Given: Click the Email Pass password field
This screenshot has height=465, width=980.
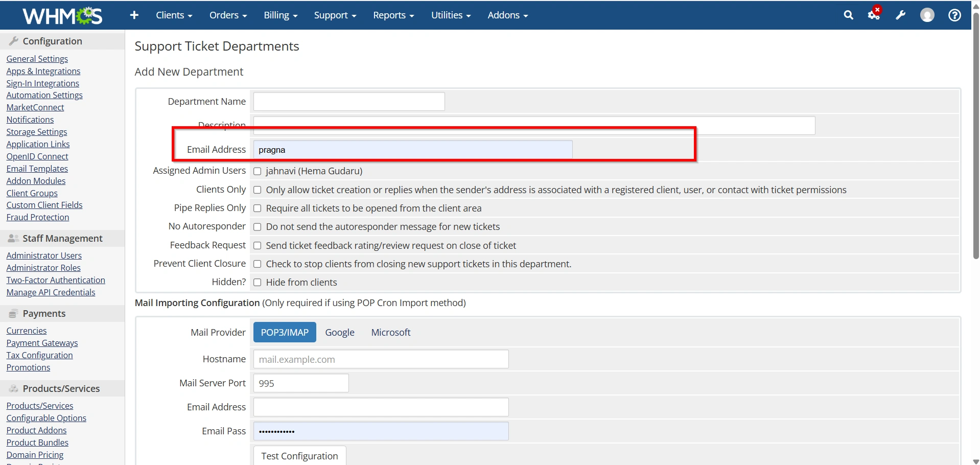Looking at the screenshot, I should click(381, 431).
